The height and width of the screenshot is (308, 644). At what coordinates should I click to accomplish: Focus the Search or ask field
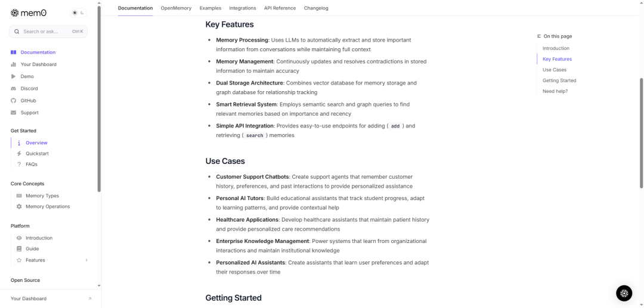pyautogui.click(x=48, y=32)
